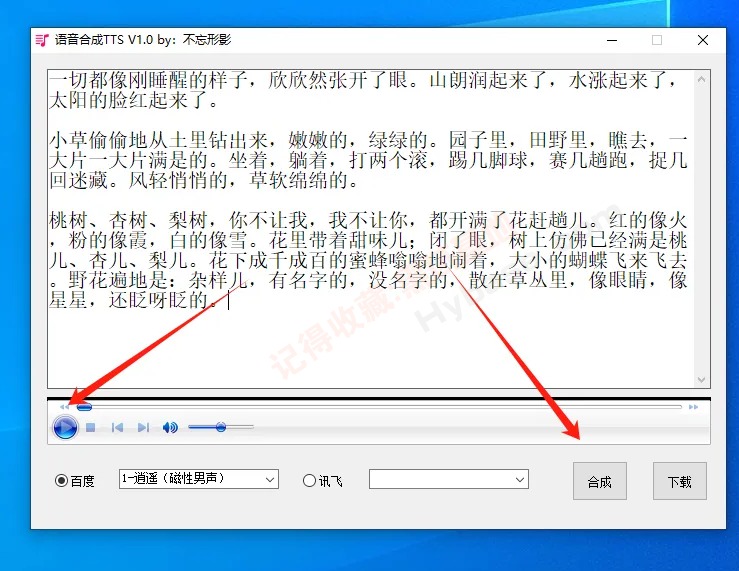Mute the speaker volume icon
Image resolution: width=739 pixels, height=571 pixels.
click(x=170, y=428)
